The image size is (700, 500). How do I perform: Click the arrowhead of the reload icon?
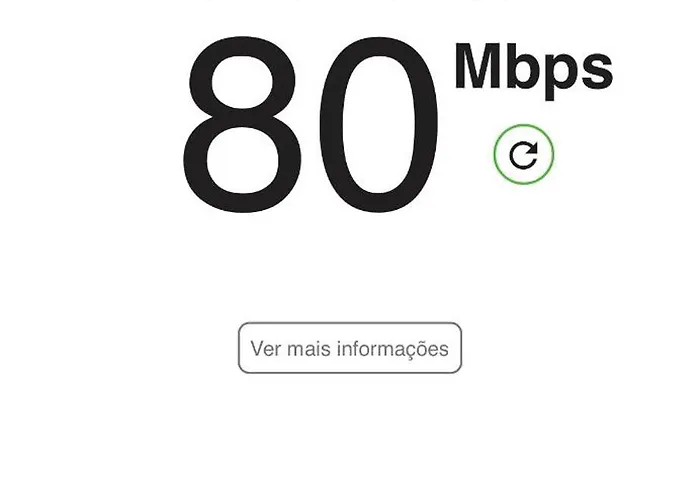(x=531, y=149)
